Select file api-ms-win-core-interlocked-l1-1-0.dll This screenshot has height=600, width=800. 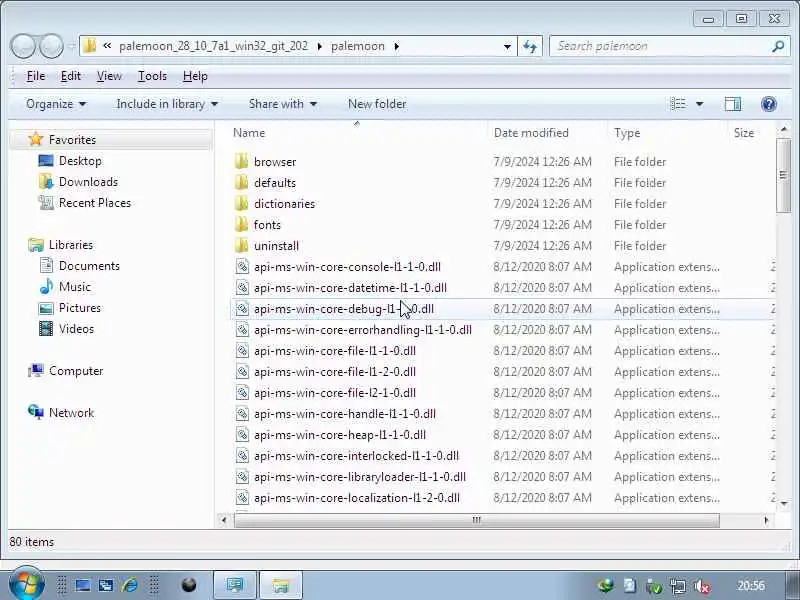point(356,456)
